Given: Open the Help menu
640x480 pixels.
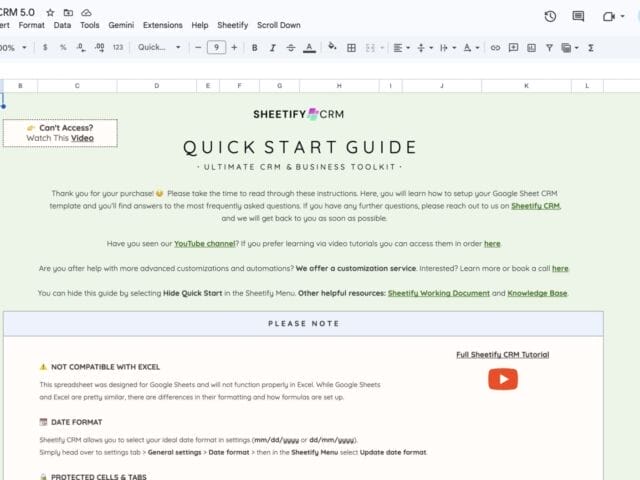Looking at the screenshot, I should (x=200, y=25).
